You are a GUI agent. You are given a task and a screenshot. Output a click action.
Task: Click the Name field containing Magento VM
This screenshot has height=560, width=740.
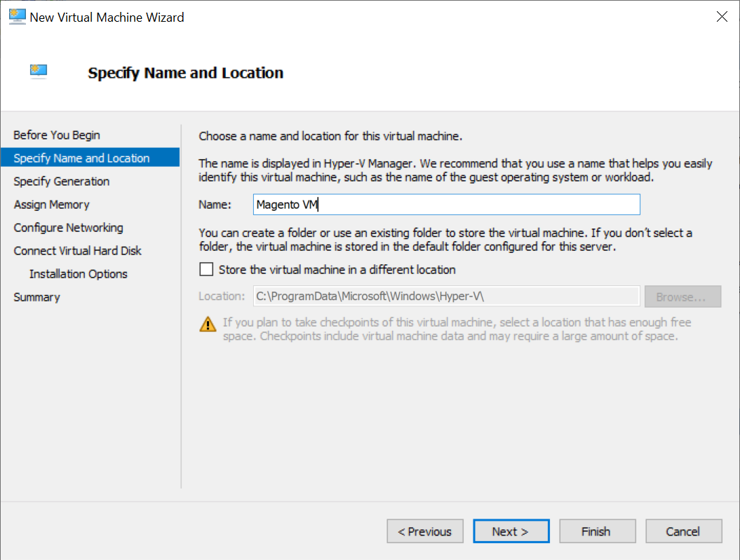[447, 205]
